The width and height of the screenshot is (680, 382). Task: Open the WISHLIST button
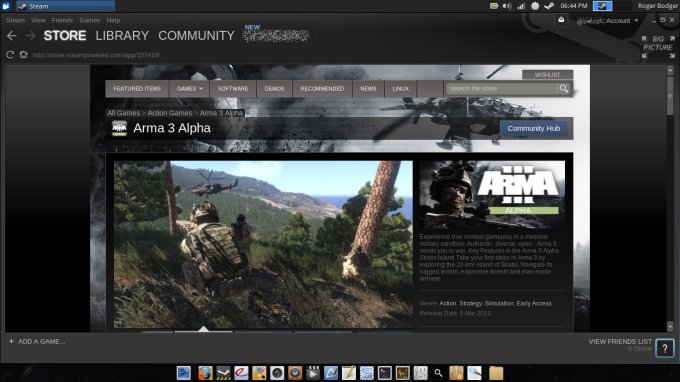click(547, 75)
